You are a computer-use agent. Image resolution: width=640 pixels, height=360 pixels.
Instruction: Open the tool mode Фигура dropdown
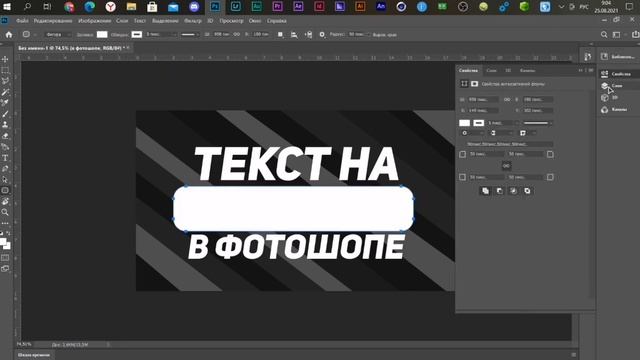click(58, 35)
